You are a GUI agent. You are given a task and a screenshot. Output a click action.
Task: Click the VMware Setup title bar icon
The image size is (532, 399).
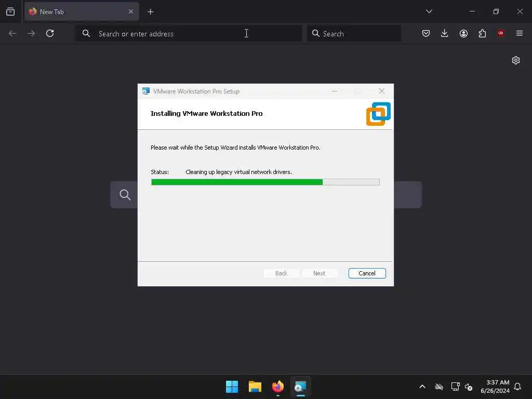[146, 91]
